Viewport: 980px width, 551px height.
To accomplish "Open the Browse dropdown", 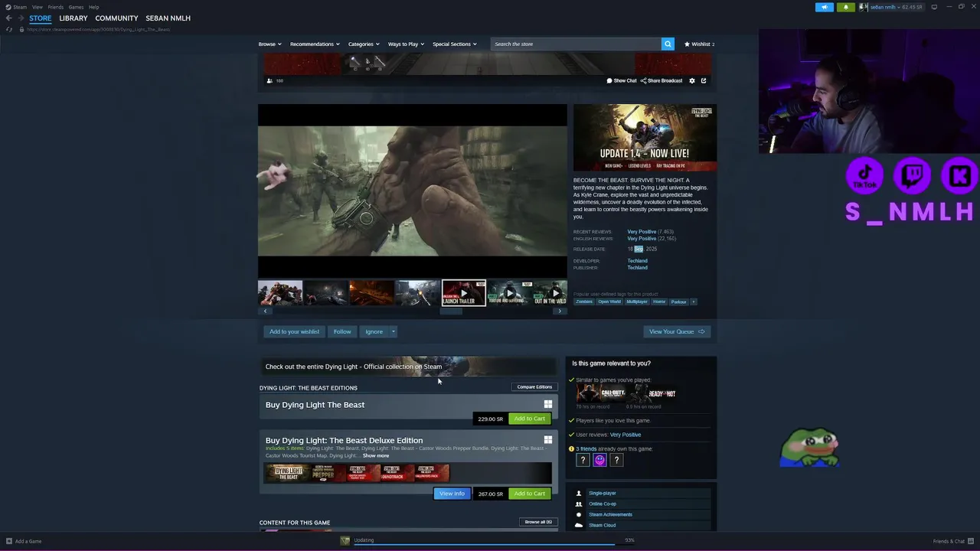I will [x=269, y=44].
